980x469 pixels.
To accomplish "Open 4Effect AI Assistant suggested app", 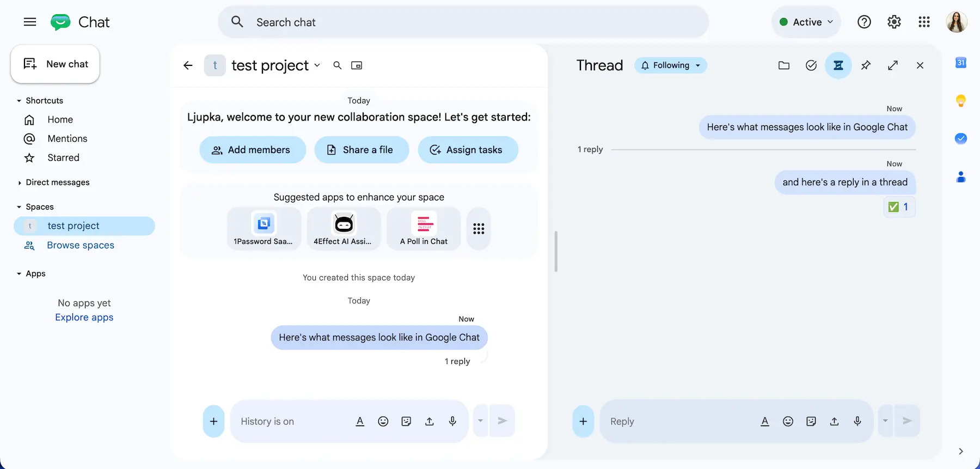I will coord(344,229).
